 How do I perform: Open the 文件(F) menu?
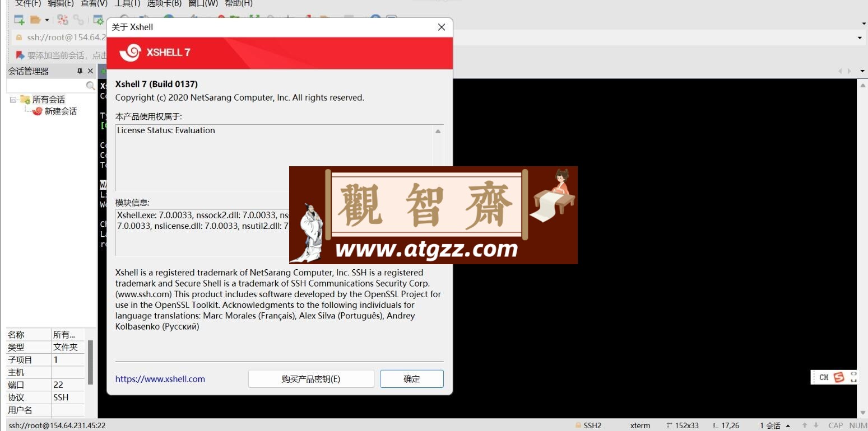pyautogui.click(x=28, y=3)
